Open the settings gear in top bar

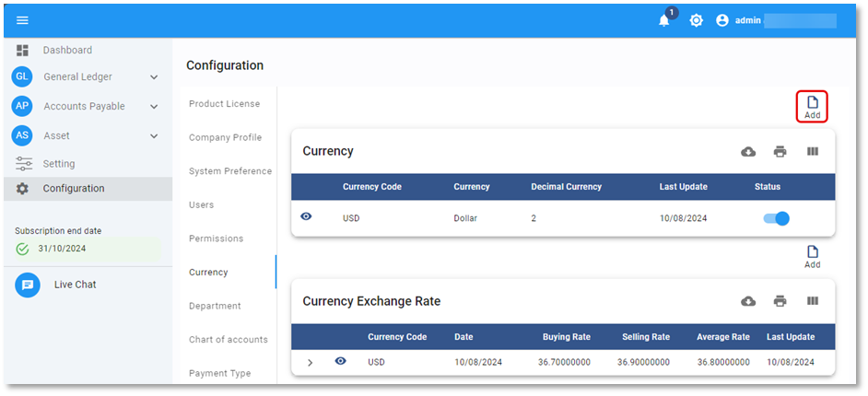[x=696, y=20]
